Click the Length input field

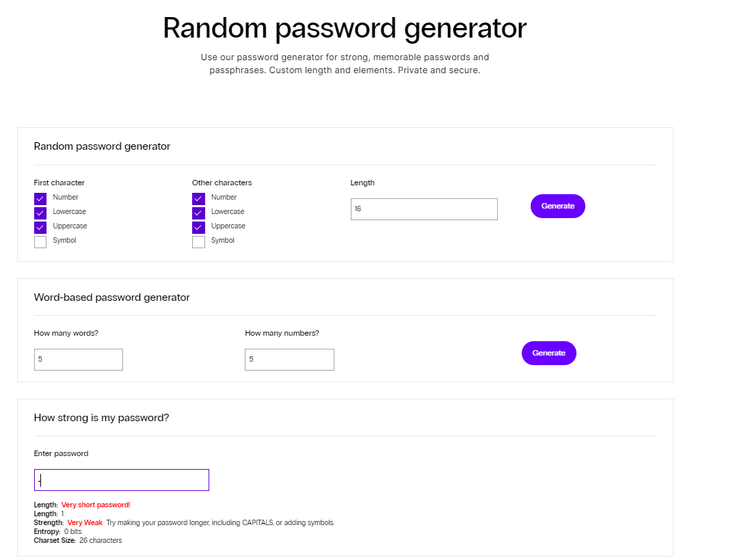click(423, 209)
